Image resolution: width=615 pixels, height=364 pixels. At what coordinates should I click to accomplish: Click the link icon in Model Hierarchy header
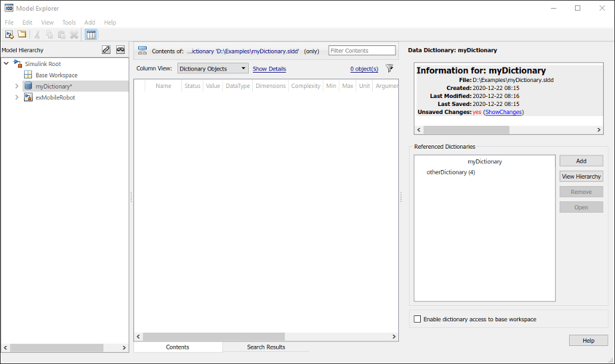(x=106, y=50)
